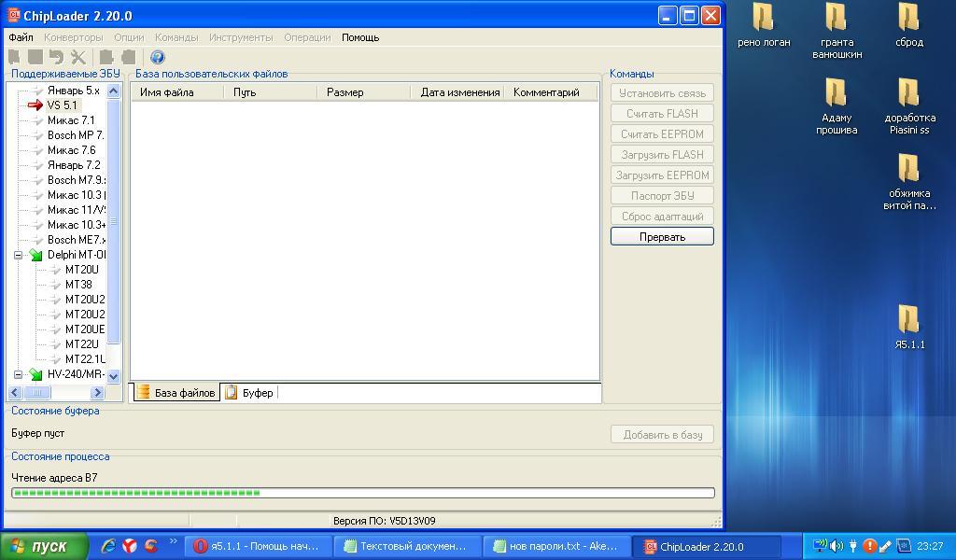Viewport: 956px width, 560px height.
Task: Click the red security alert tray icon
Action: (870, 545)
